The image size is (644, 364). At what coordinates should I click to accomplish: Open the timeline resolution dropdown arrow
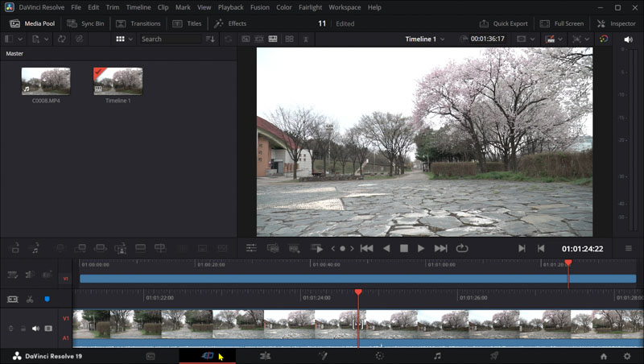pos(560,39)
